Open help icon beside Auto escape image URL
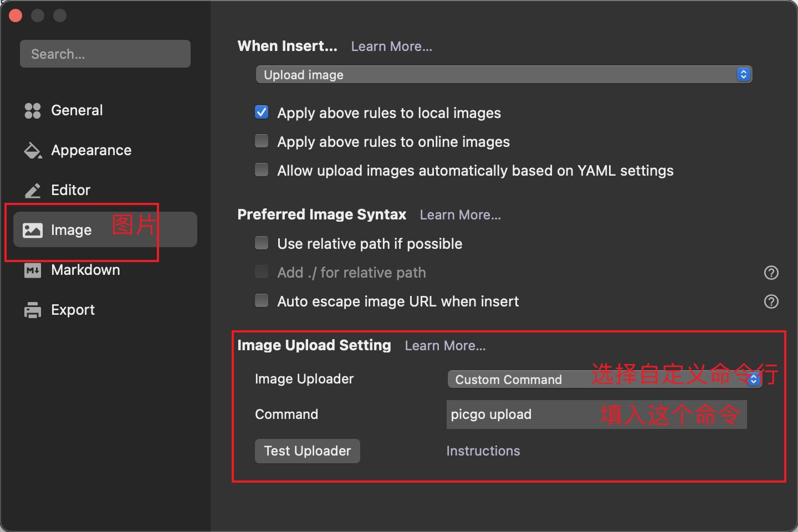 click(771, 301)
